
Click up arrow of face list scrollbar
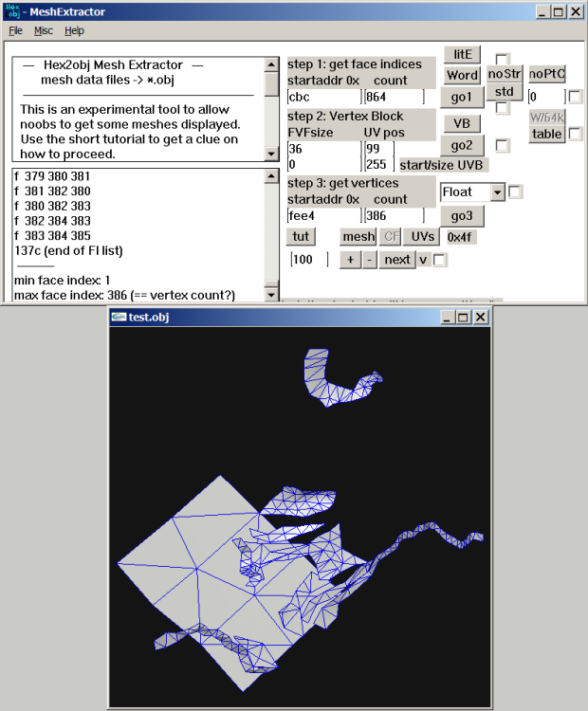click(271, 176)
